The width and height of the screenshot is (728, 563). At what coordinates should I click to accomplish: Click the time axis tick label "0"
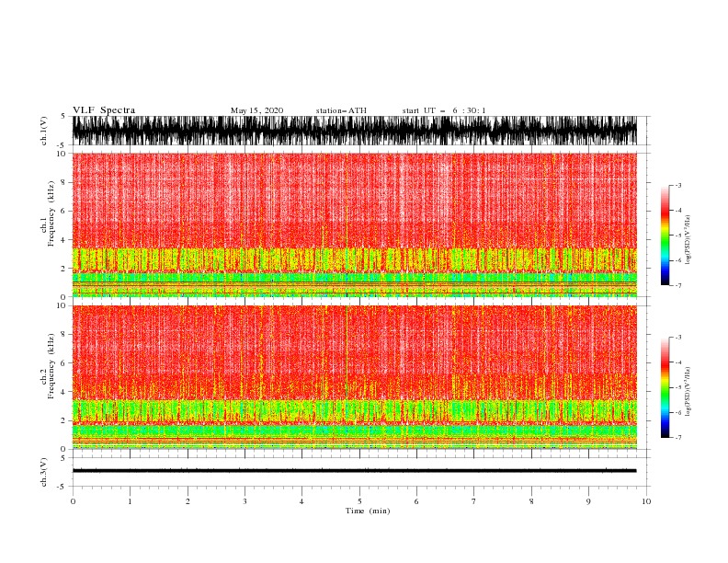pos(73,501)
